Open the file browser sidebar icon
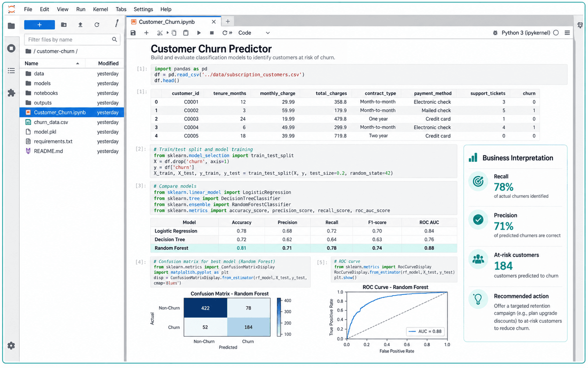The width and height of the screenshot is (588, 368). pyautogui.click(x=11, y=26)
